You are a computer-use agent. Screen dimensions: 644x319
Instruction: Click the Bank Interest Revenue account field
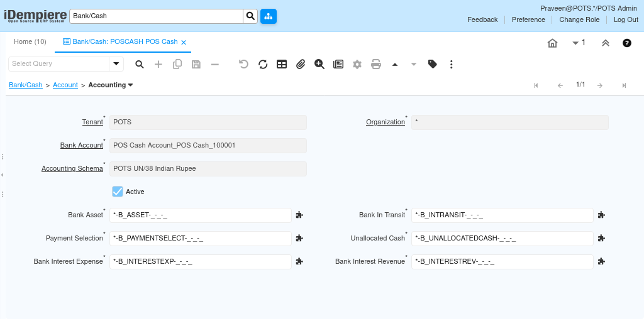502,262
